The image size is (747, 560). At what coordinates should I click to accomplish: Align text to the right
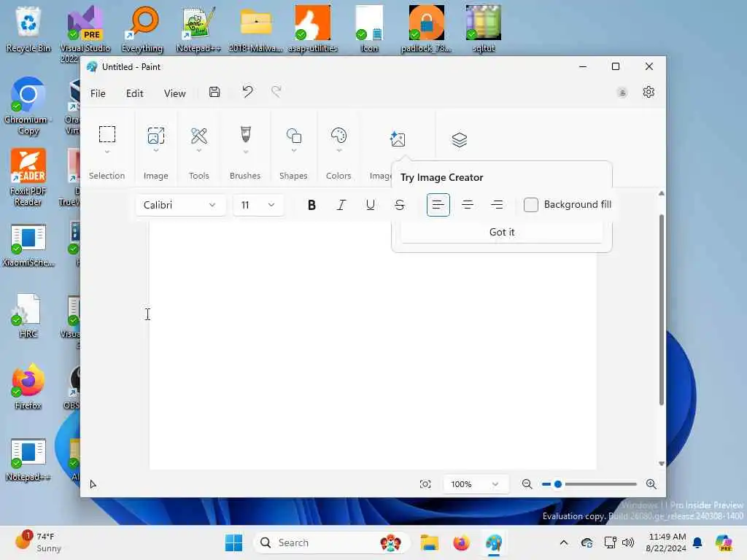(x=497, y=205)
